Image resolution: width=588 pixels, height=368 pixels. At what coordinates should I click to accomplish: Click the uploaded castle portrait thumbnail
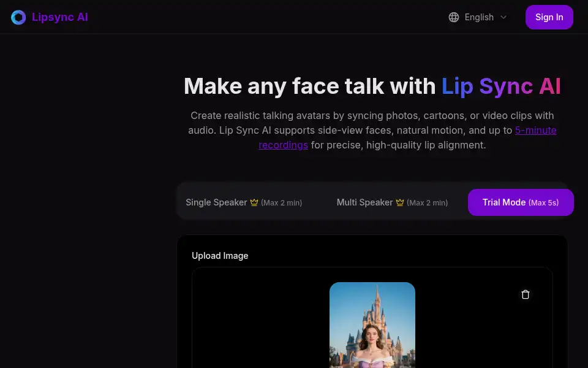372,325
